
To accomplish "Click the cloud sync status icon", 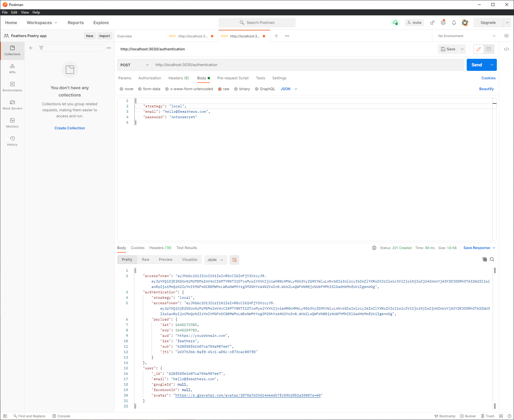I will [x=395, y=23].
